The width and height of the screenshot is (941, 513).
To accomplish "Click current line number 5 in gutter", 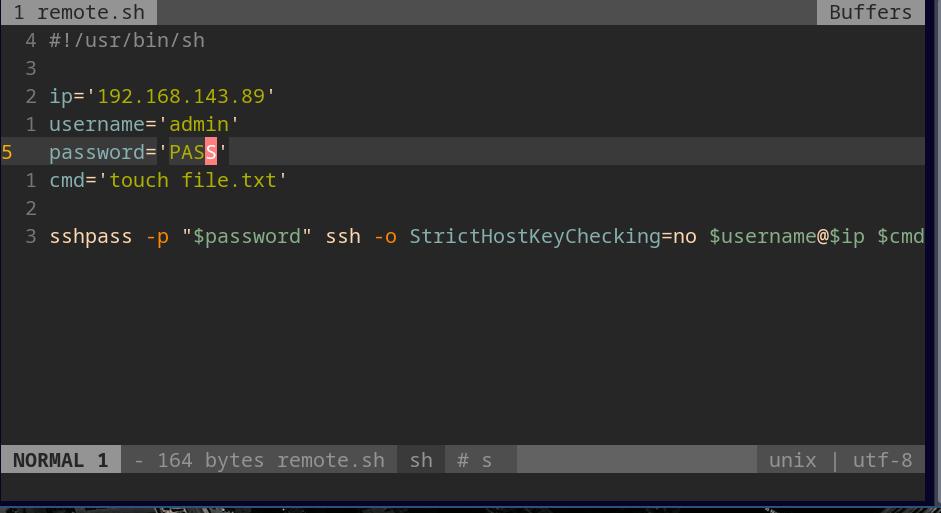I will coord(7,152).
